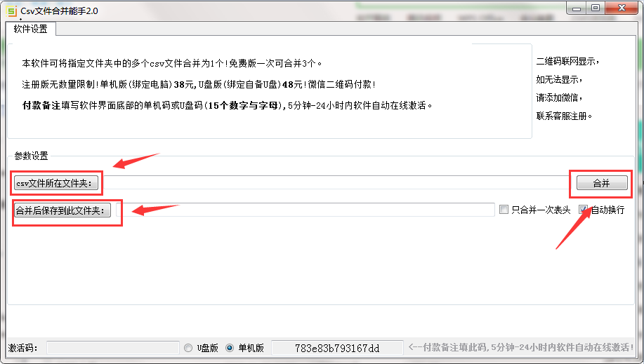Close the Csv文件合并能手 window
This screenshot has height=364, width=644.
(622, 8)
